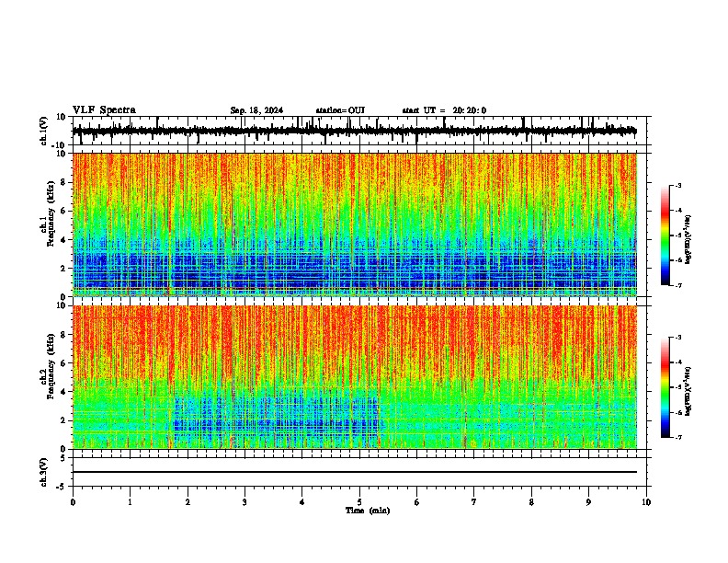728x563 pixels.
Task: Click the ch.2 spectrogram colorbar
Action: click(665, 387)
